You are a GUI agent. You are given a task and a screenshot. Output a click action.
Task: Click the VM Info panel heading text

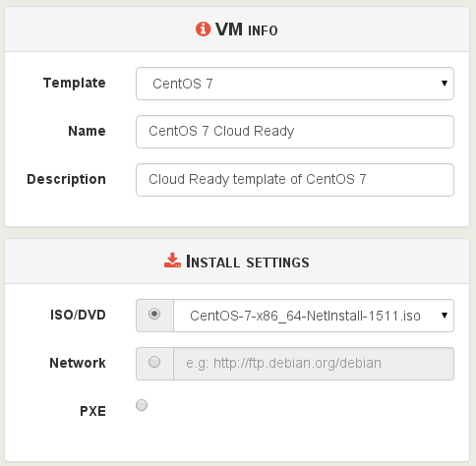click(x=247, y=29)
